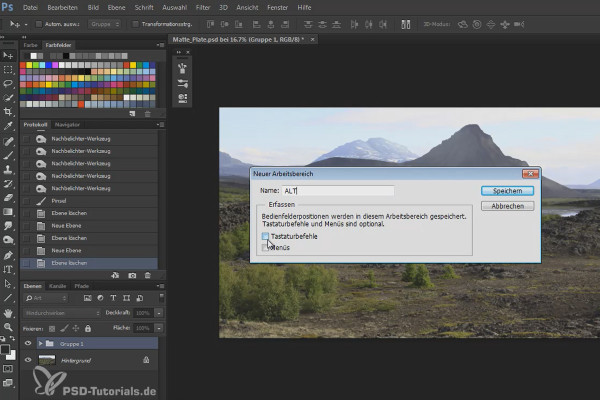Screen dimensions: 600x400
Task: Enable the Tastaturbefehle checkbox
Action: (265, 236)
